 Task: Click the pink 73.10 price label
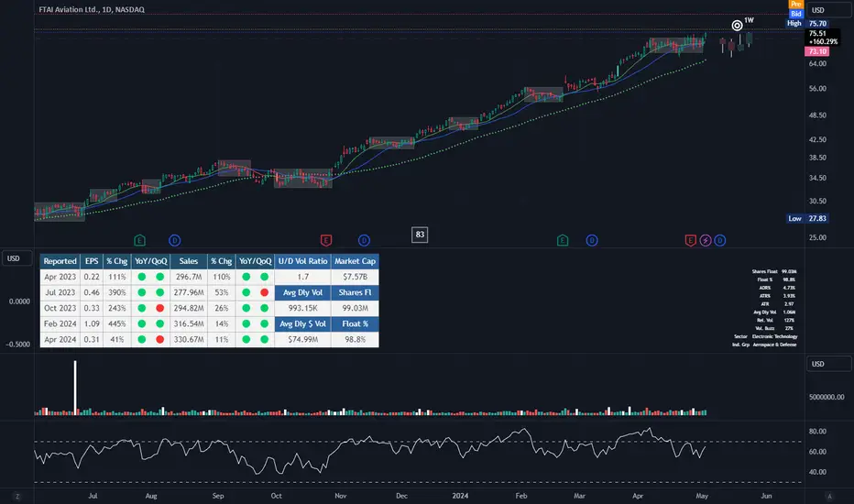coord(817,51)
